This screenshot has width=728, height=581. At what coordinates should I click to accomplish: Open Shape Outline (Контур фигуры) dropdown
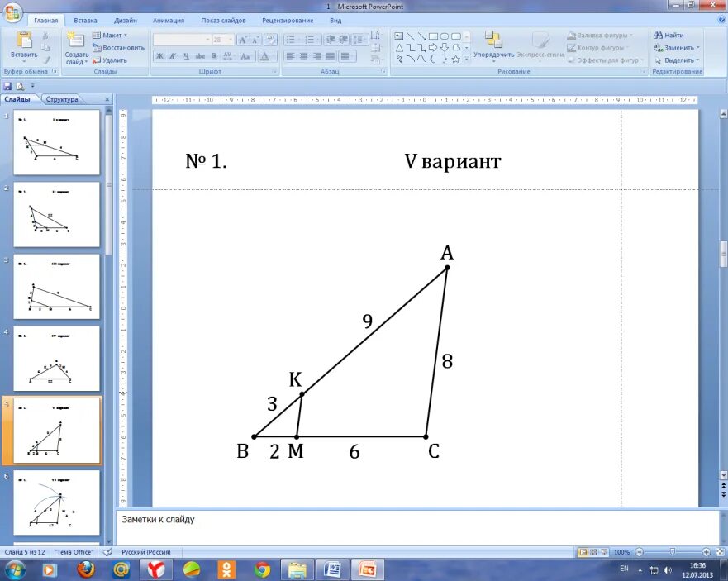[x=598, y=48]
